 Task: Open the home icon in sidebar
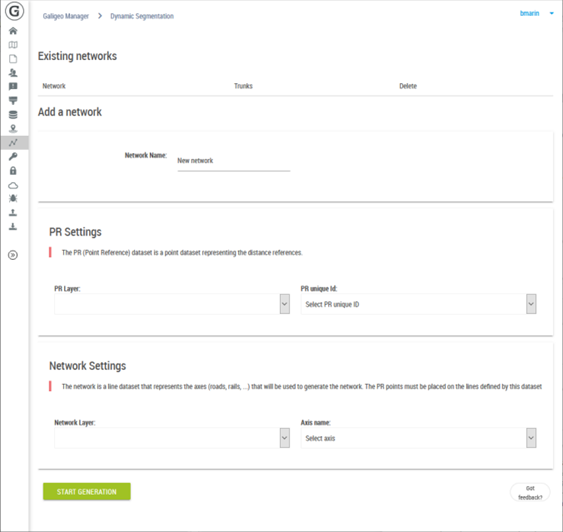13,31
